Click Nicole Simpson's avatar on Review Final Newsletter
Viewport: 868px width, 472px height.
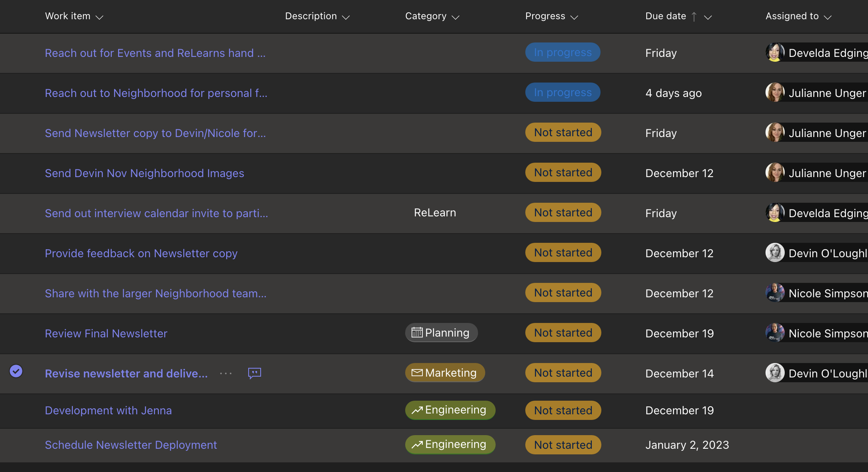click(775, 333)
